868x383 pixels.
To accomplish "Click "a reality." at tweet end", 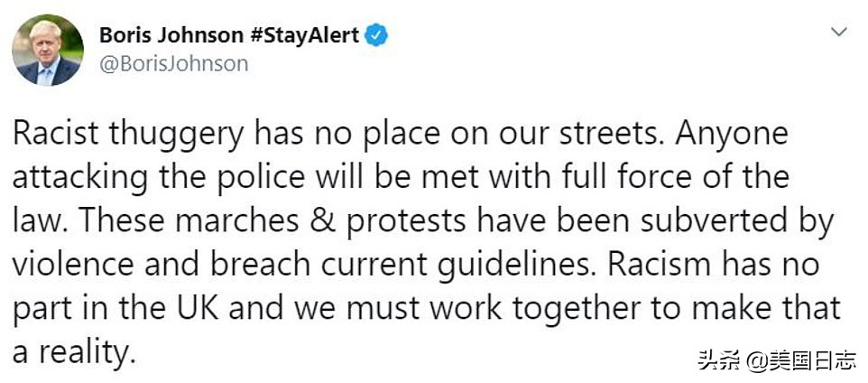I will pyautogui.click(x=73, y=351).
